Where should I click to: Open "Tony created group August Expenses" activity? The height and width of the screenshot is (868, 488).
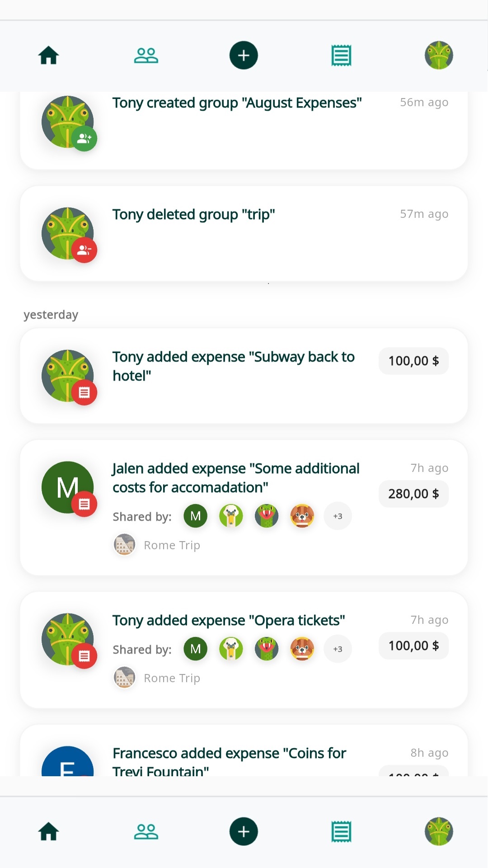point(237,103)
